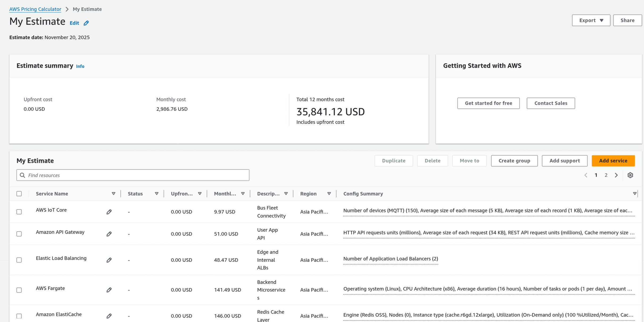Click the AWS Pricing Calculator breadcrumb link
This screenshot has width=644, height=322.
(x=35, y=9)
